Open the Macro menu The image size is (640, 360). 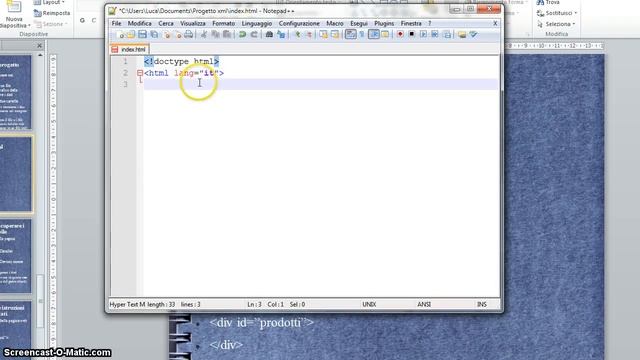coord(335,24)
